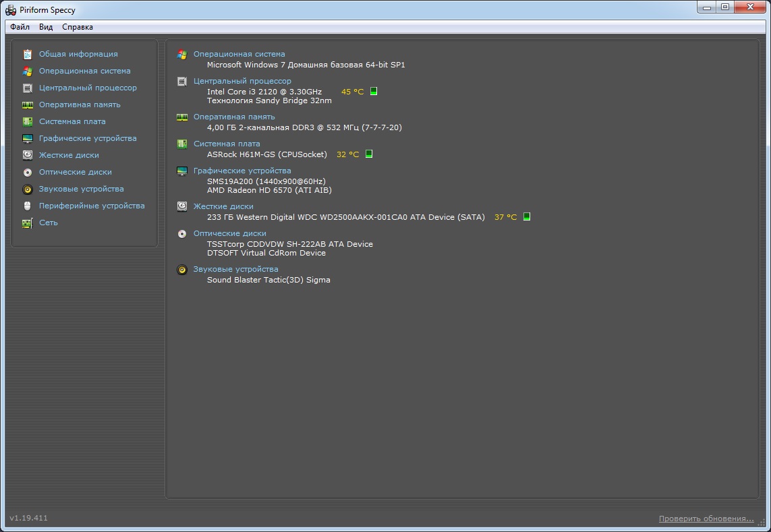Screen dimensions: 771x532
Task: Click the green hard disk temperature indicator beside 37 °C
Action: 527,217
